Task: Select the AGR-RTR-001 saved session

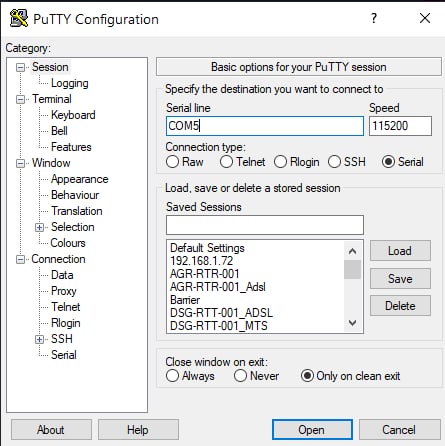Action: pyautogui.click(x=205, y=274)
